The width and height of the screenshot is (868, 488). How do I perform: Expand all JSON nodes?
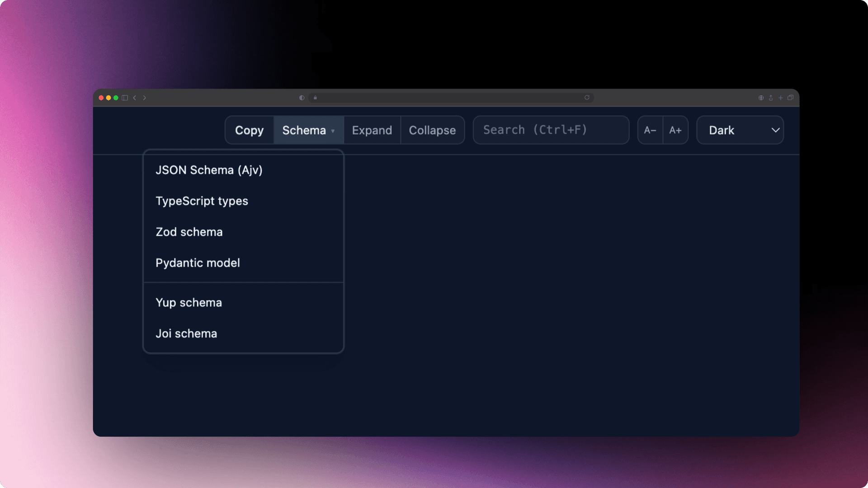click(372, 130)
